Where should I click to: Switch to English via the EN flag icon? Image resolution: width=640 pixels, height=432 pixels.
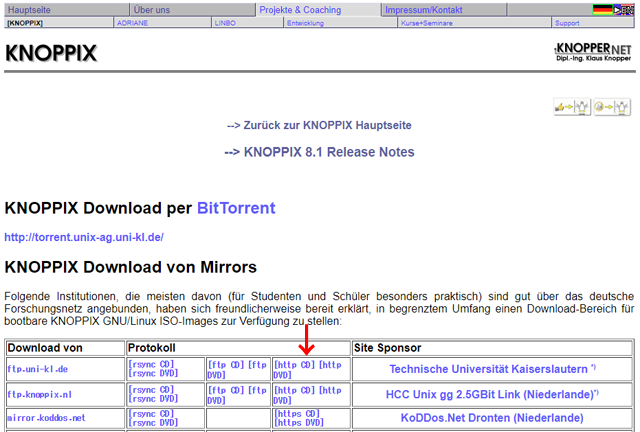pyautogui.click(x=624, y=10)
